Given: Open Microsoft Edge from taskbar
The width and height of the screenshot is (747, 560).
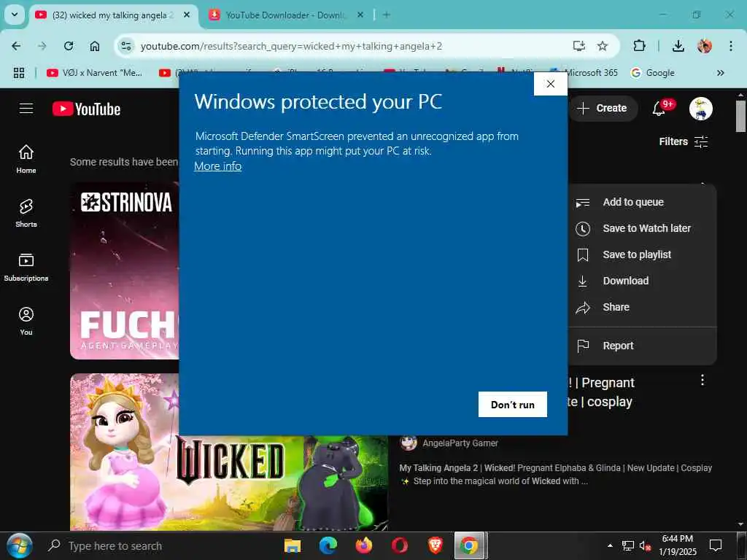Looking at the screenshot, I should pyautogui.click(x=328, y=545).
